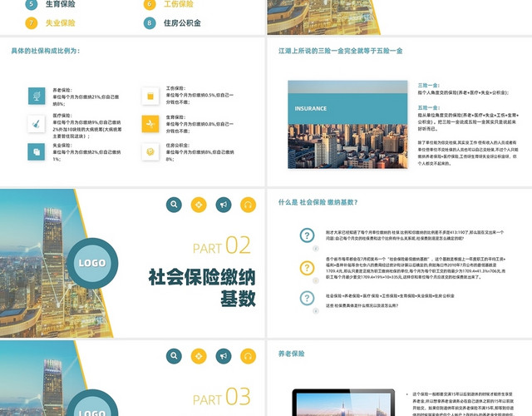Viewport: 532px width, 416px height.
Task: Click the search icon on PART 02 slide
Action: (174, 205)
